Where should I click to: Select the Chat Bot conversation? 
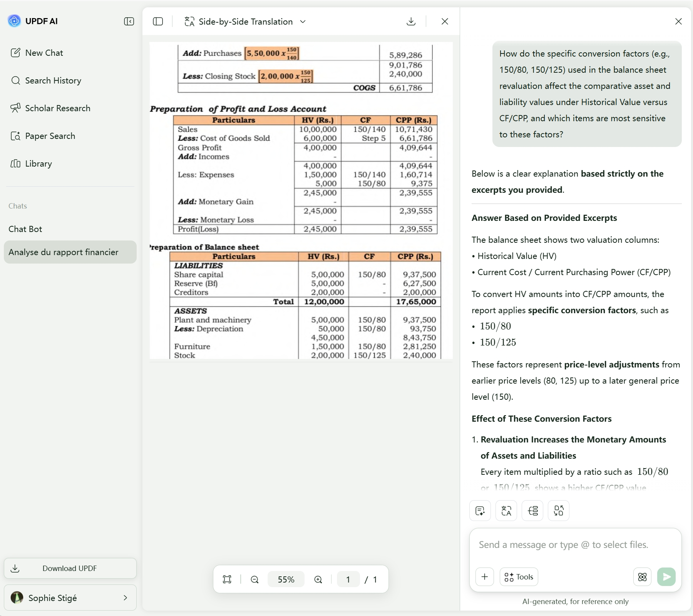pos(70,229)
